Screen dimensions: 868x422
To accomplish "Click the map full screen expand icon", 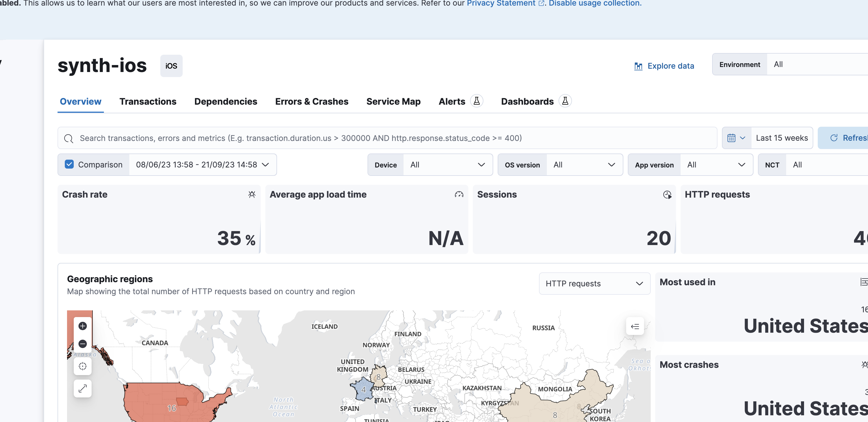I will click(83, 388).
